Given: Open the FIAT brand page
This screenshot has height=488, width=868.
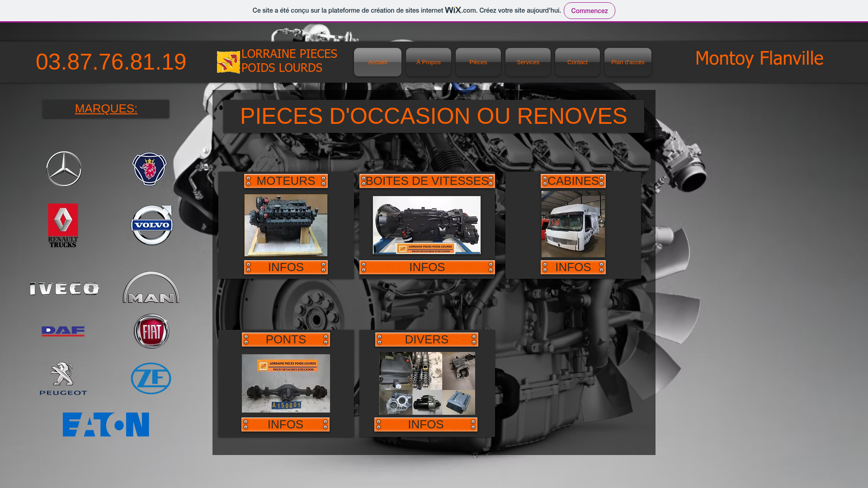Looking at the screenshot, I should (x=151, y=331).
